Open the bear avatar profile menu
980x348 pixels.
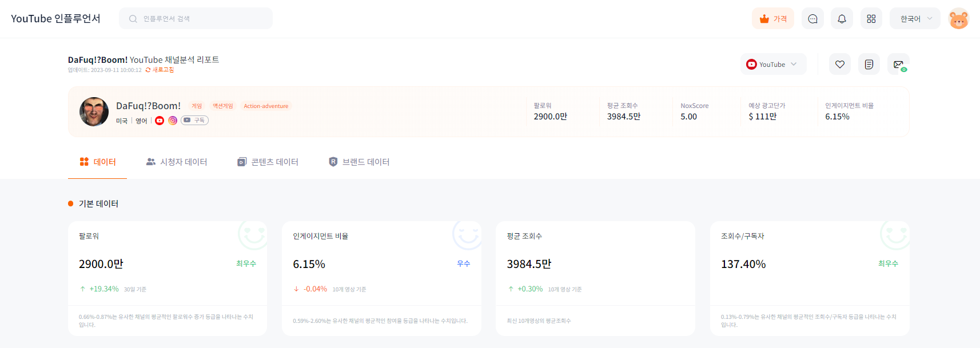959,19
